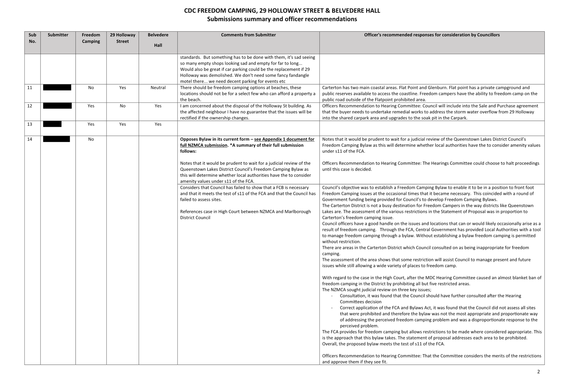The width and height of the screenshot is (564, 392).
Task: Click the Appendix 1 document underlined link
Action: [284, 139]
